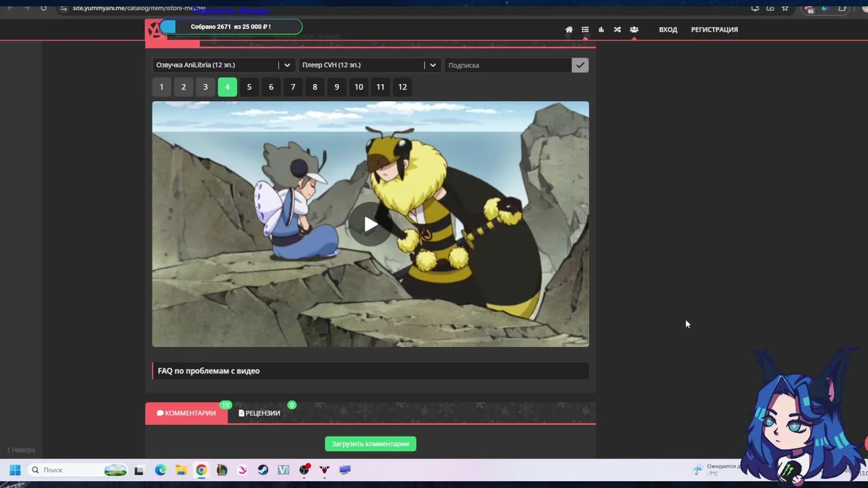
Task: Open File Explorer from the taskbar
Action: [x=181, y=470]
